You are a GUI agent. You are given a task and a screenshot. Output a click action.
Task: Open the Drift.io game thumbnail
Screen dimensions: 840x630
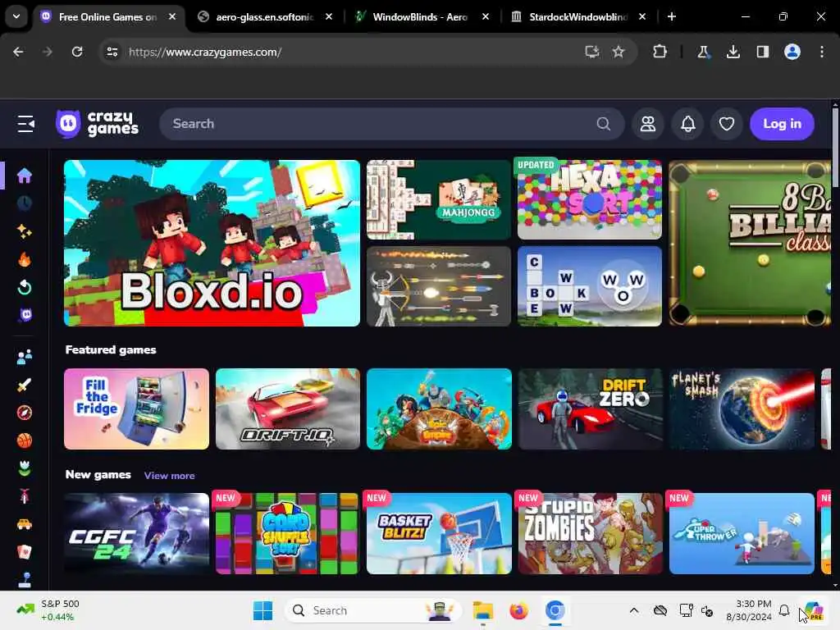pyautogui.click(x=288, y=409)
